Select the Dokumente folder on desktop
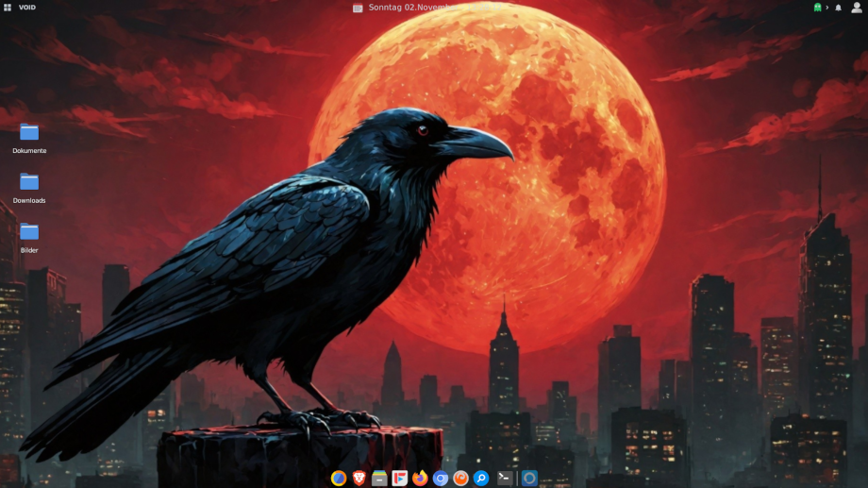 [29, 132]
